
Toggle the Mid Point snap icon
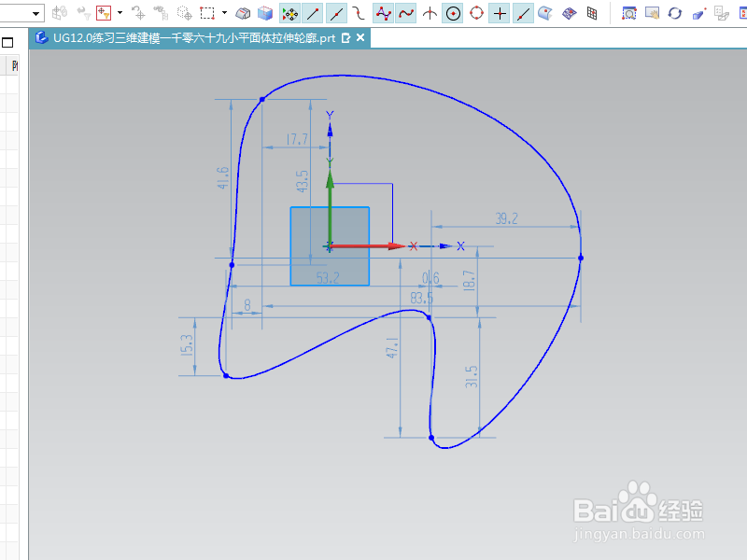coord(336,13)
